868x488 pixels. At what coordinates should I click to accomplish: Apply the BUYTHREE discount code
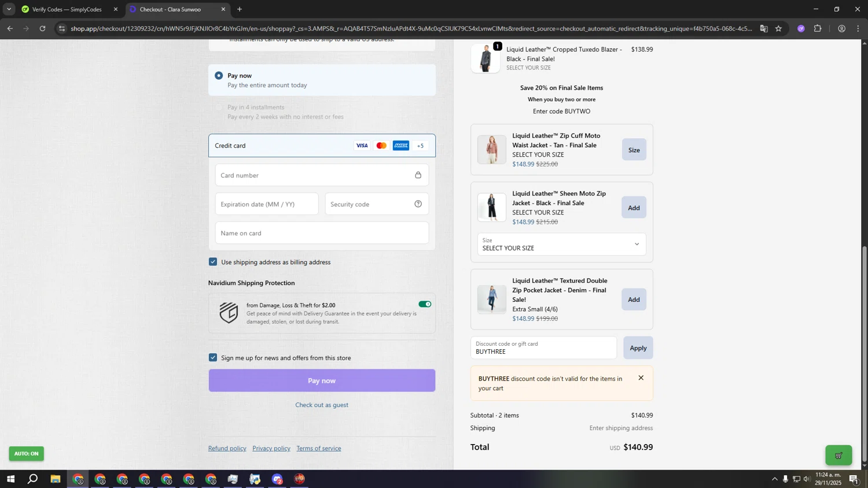pos(638,348)
